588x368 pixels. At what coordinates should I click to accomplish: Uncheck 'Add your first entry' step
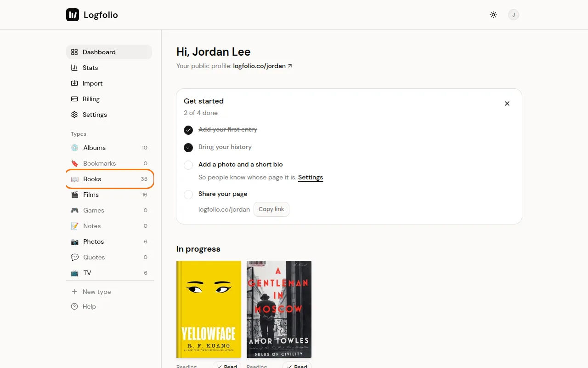tap(188, 130)
